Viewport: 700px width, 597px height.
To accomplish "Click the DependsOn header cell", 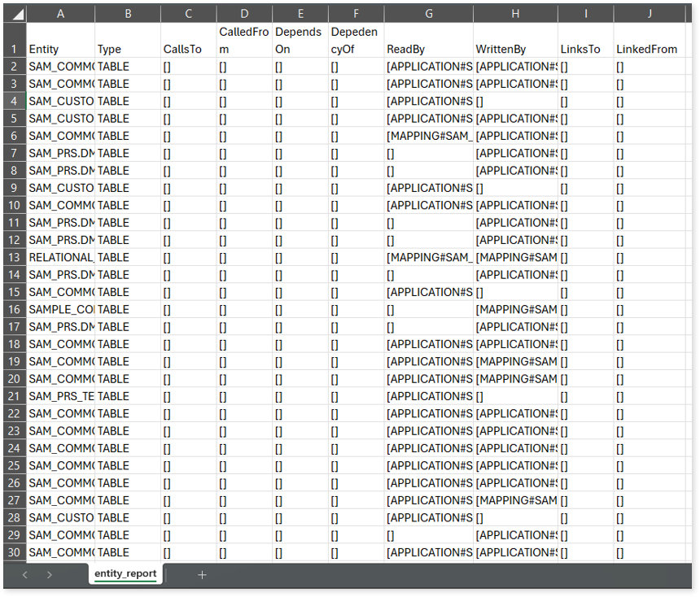I will pyautogui.click(x=299, y=41).
